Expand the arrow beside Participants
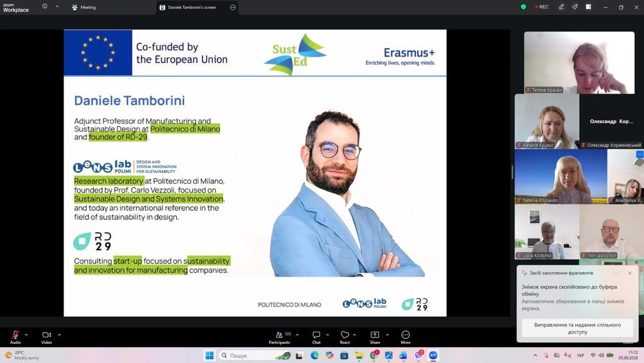 click(x=298, y=335)
